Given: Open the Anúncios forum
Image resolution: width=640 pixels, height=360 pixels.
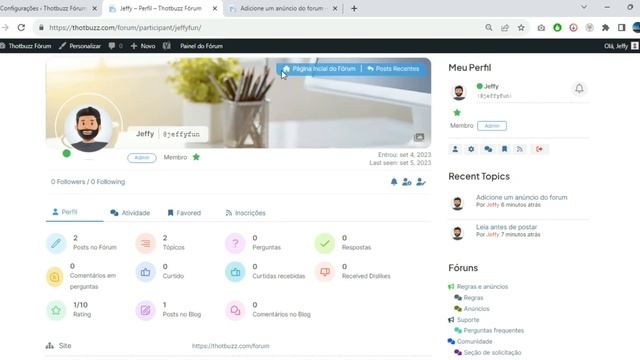Looking at the screenshot, I should 476,309.
